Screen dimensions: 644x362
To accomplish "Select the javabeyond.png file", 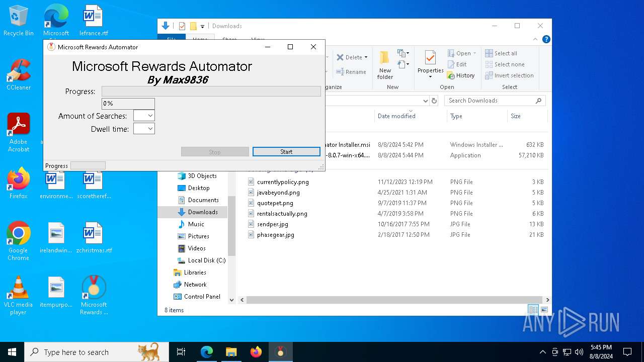I will coord(278,193).
